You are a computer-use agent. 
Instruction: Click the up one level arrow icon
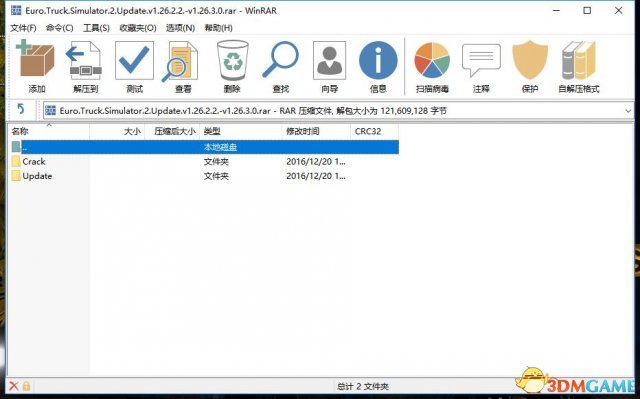[x=21, y=109]
